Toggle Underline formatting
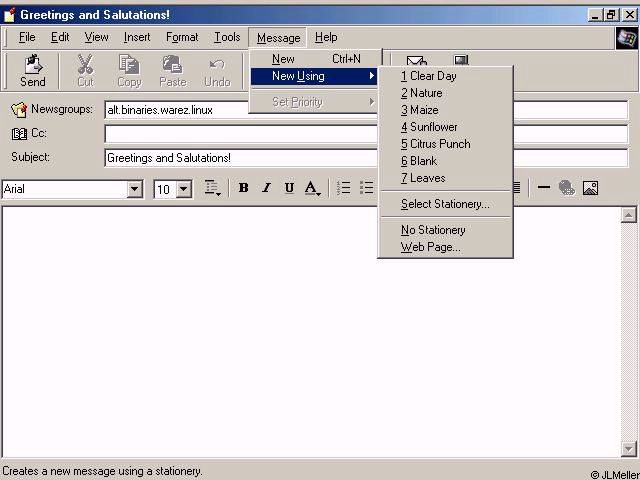This screenshot has height=480, width=640. click(289, 188)
